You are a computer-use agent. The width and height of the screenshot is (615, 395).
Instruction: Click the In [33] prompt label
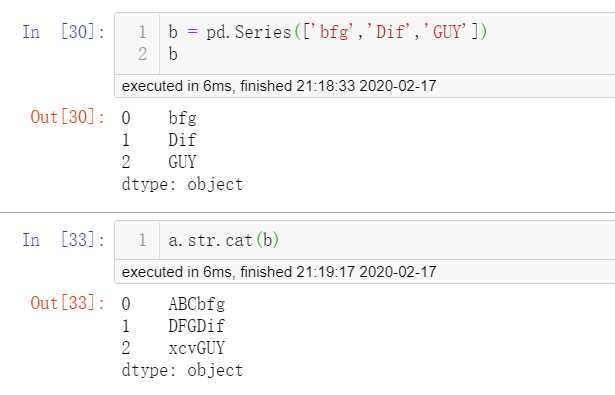[x=64, y=240]
